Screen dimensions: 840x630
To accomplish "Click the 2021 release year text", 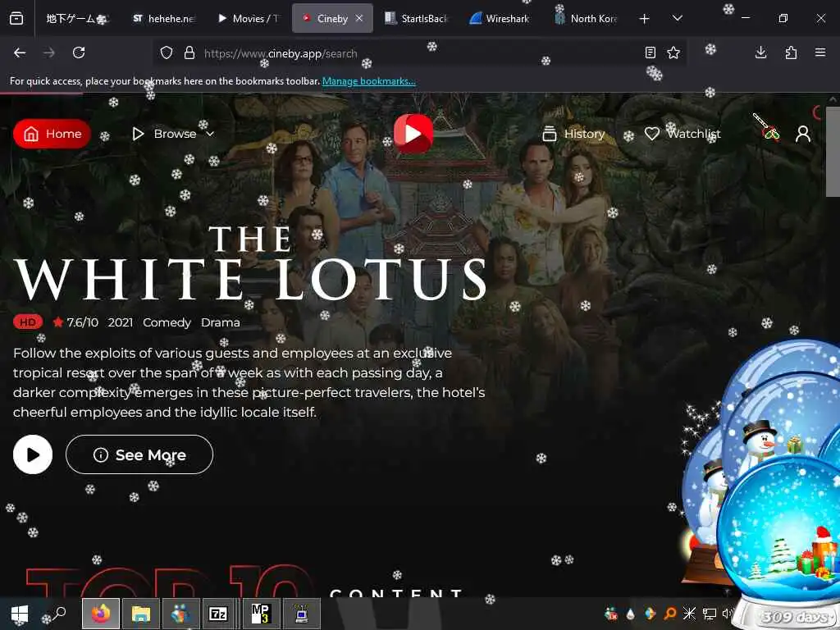I will pyautogui.click(x=120, y=322).
